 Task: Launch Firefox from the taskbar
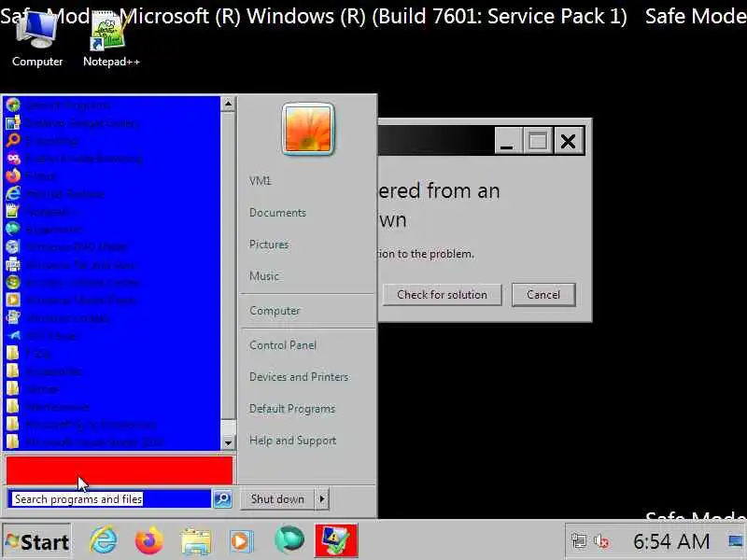149,540
